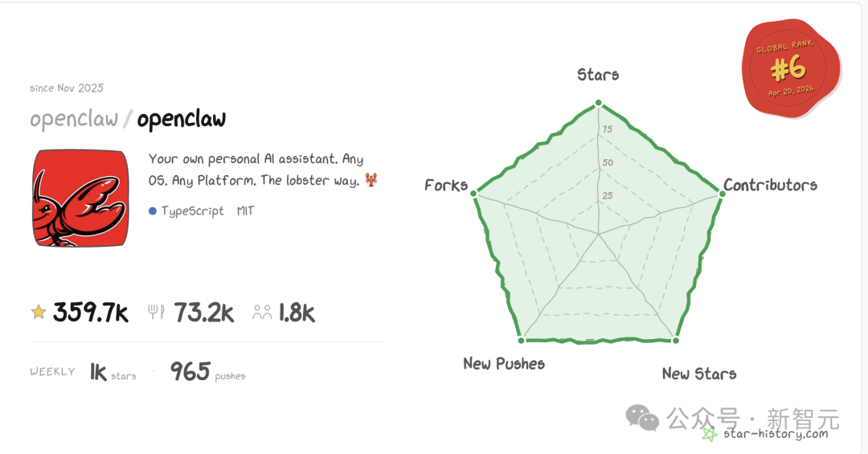Click the 73.2k forks count
Viewport: 868px width, 454px height.
tap(204, 313)
